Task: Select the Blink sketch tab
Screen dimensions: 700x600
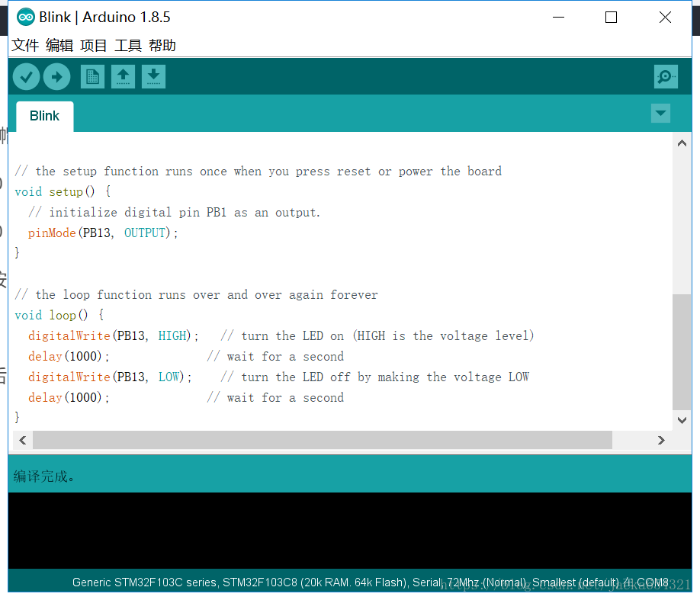Action: tap(45, 116)
